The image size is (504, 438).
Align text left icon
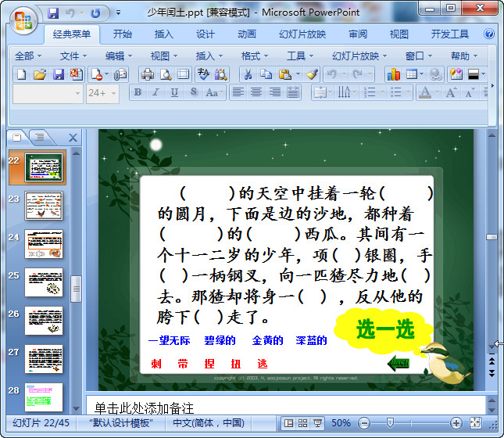238,93
